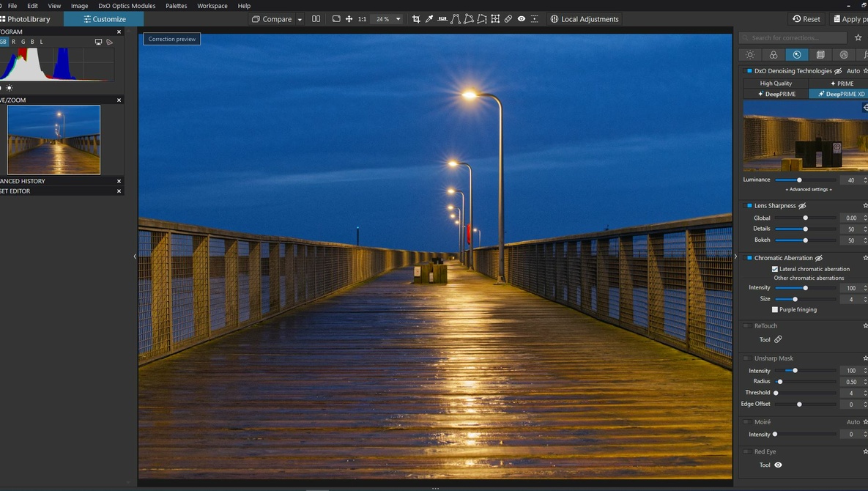Open the Geometry corrections palette tab
868x491 pixels.
point(820,55)
